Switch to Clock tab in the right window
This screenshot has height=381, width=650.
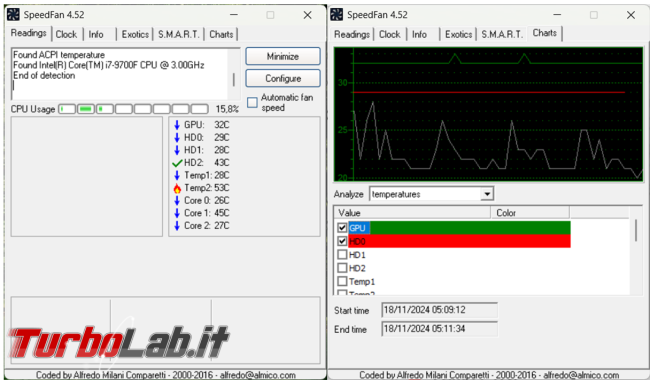[390, 34]
